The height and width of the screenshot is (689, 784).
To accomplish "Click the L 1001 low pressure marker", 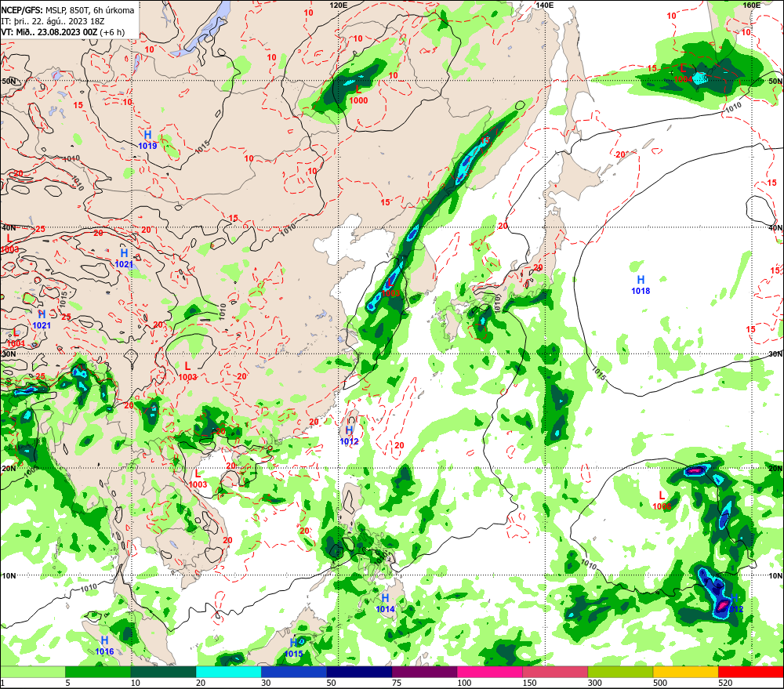I will point(16,338).
